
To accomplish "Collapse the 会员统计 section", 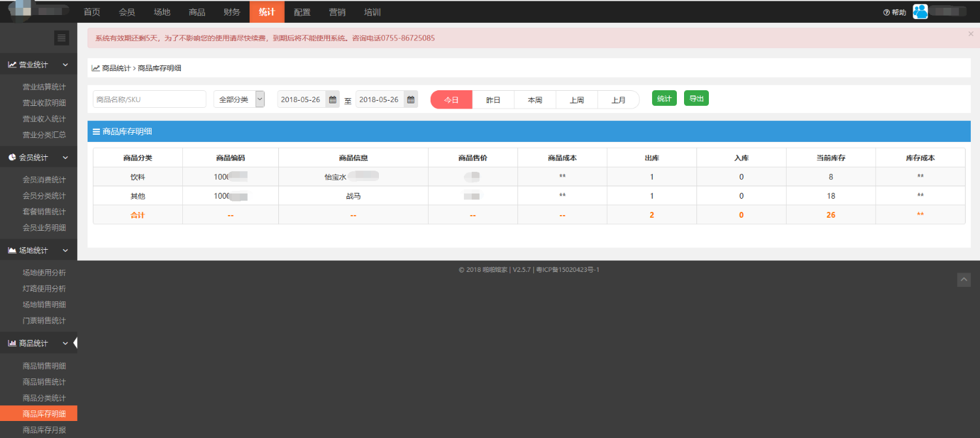I will click(x=65, y=158).
